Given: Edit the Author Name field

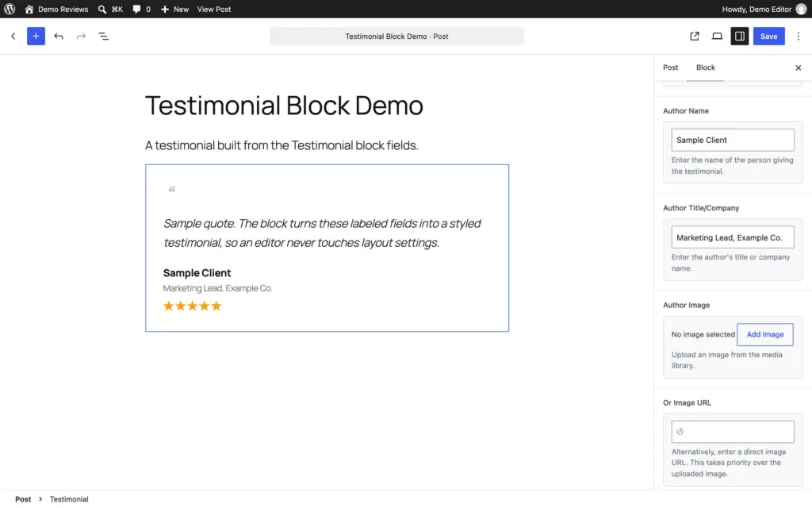Looking at the screenshot, I should [732, 140].
